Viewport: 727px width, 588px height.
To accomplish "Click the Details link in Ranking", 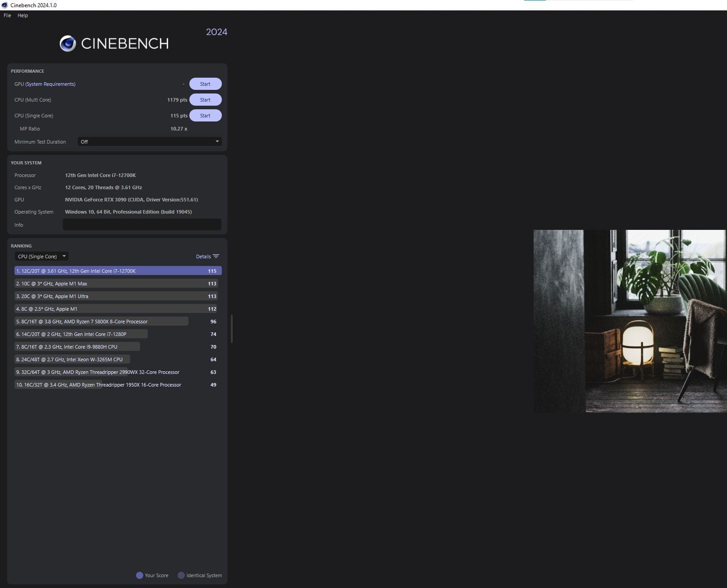I will [x=203, y=257].
